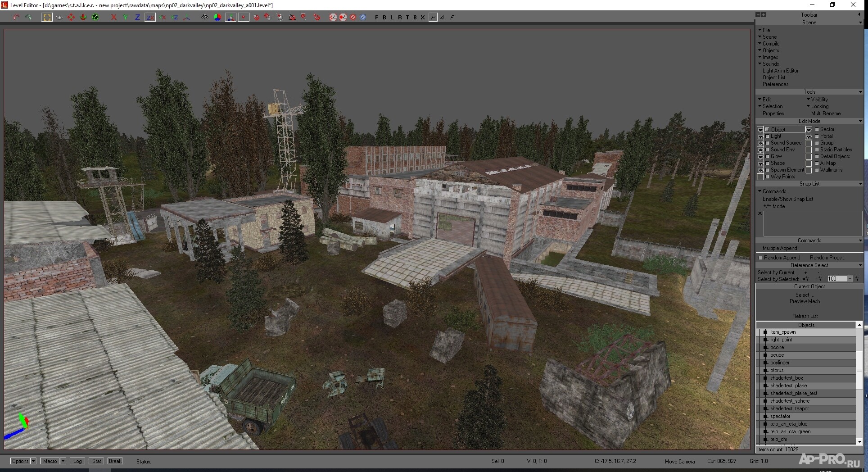Click the Refresh List button

805,316
